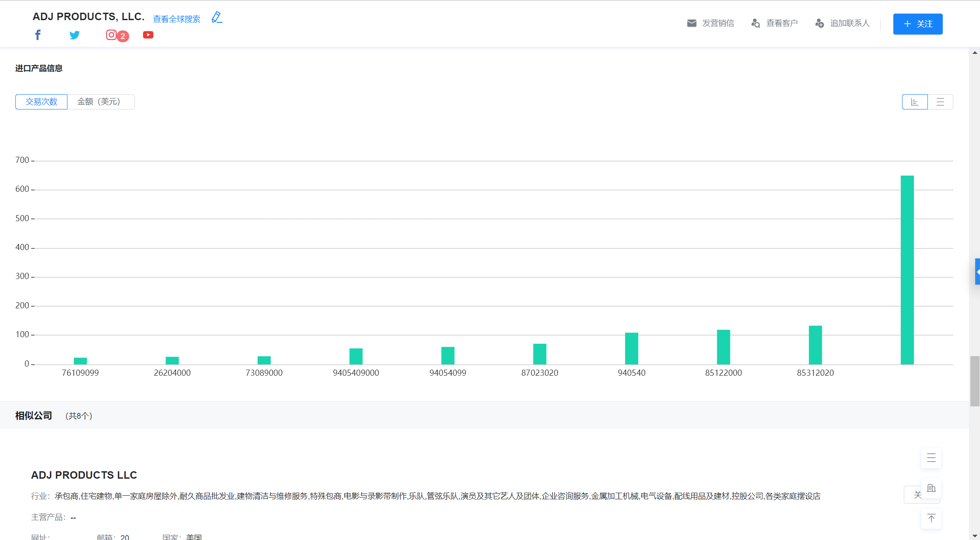Click the 追加联系人 text link
The width and height of the screenshot is (980, 540).
(850, 23)
